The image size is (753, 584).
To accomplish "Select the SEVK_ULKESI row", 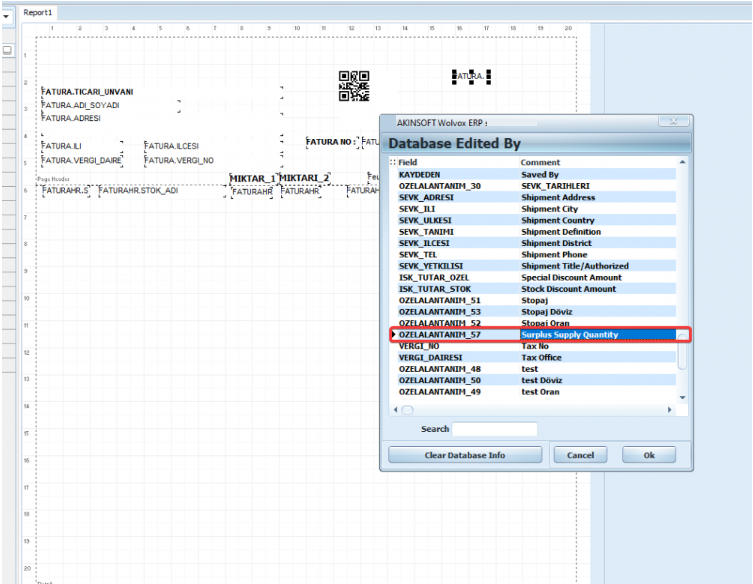I will (x=537, y=220).
